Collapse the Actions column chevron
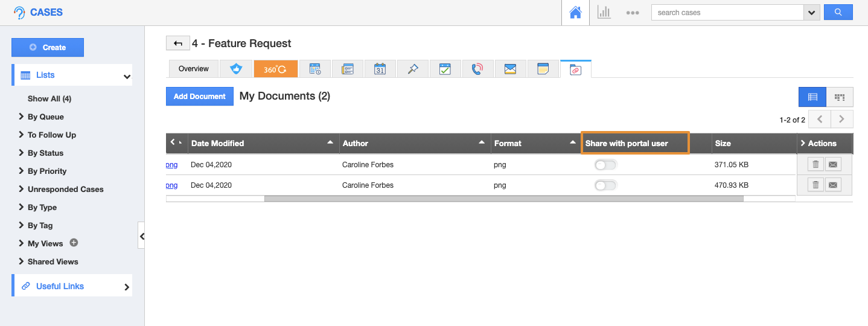The image size is (868, 326). [803, 143]
